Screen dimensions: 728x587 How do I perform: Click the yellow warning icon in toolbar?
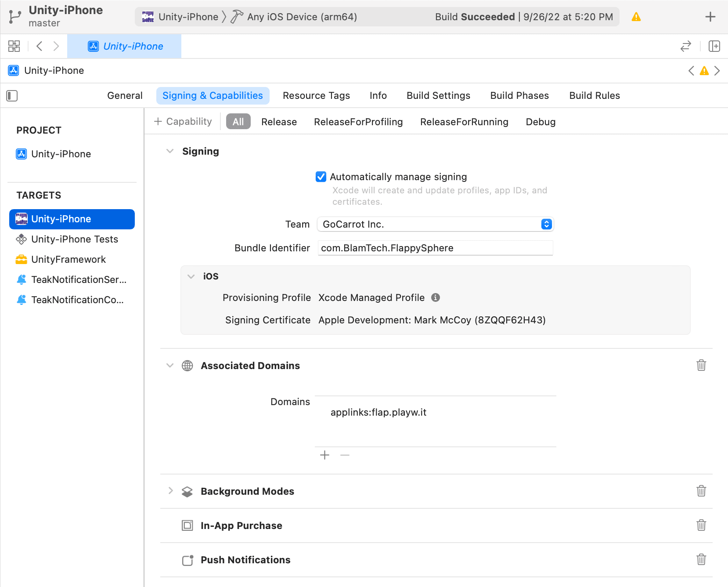coord(636,17)
